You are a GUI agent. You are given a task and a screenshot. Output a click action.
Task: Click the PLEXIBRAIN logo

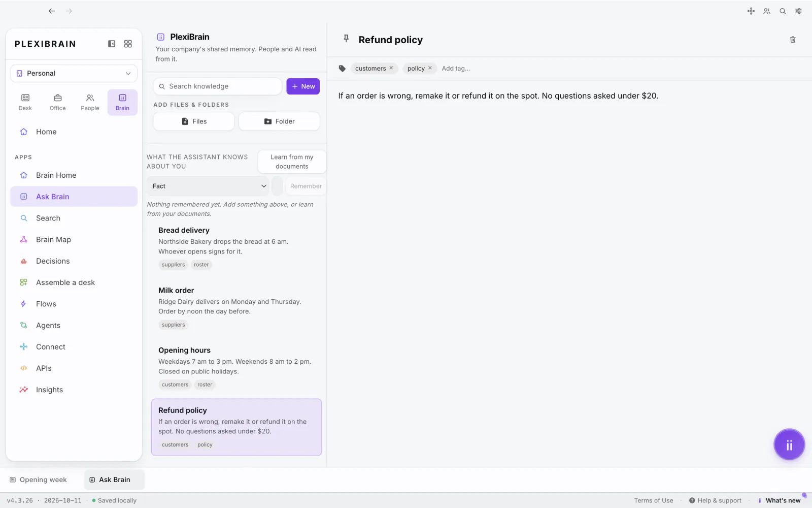pyautogui.click(x=45, y=44)
